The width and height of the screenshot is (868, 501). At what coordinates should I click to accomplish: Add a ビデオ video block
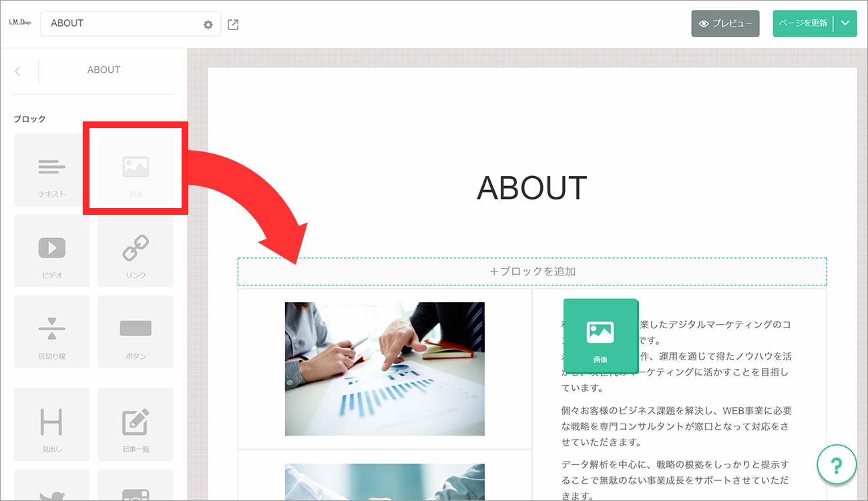pos(52,251)
